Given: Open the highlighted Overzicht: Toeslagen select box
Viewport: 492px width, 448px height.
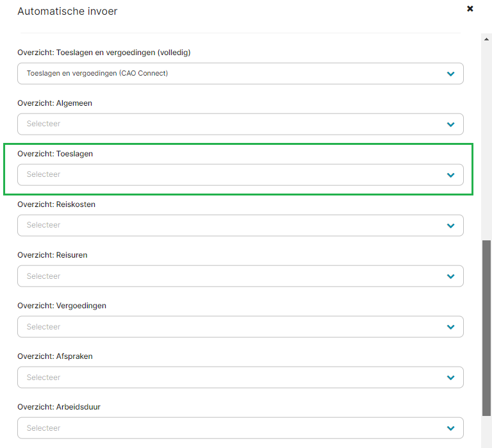Looking at the screenshot, I should tap(240, 174).
